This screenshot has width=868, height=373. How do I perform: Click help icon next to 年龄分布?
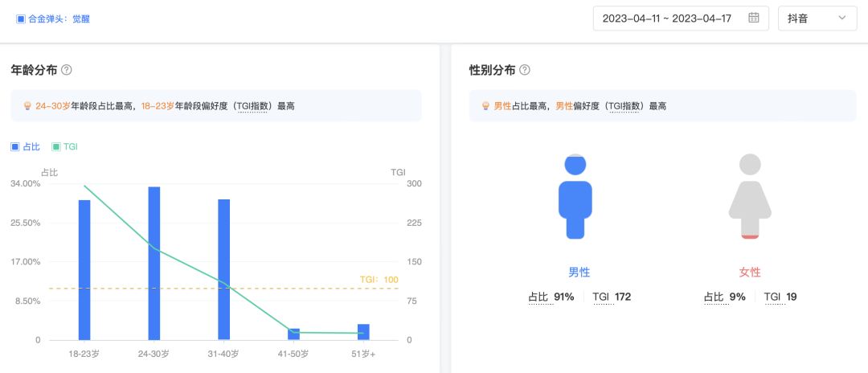tap(67, 70)
